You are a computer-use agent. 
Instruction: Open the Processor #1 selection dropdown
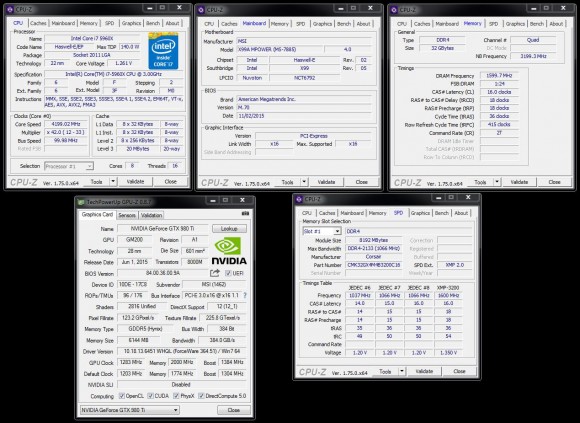[x=69, y=166]
